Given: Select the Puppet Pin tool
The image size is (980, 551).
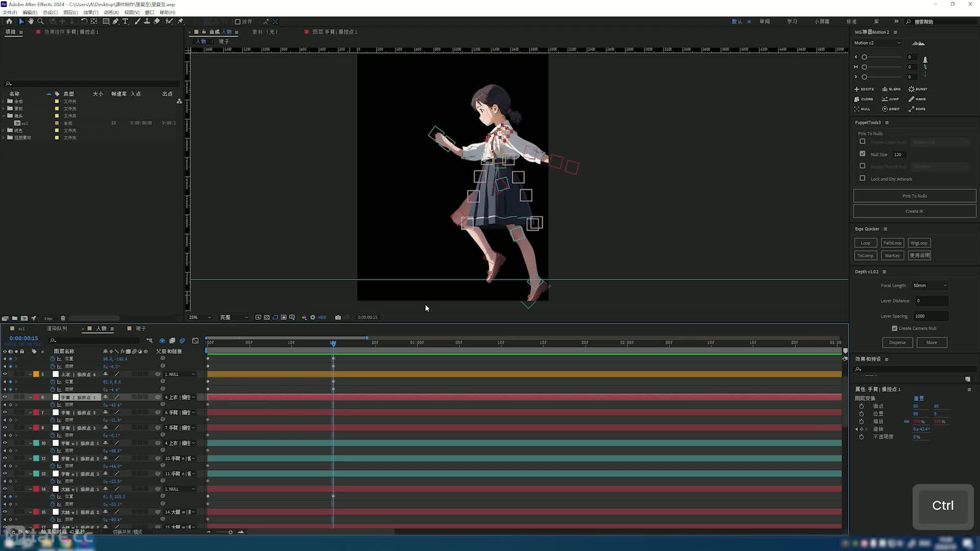Looking at the screenshot, I should click(x=180, y=21).
